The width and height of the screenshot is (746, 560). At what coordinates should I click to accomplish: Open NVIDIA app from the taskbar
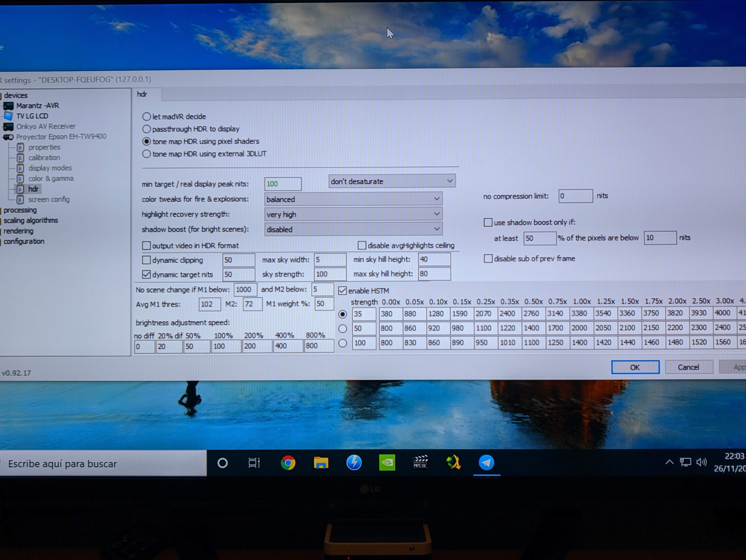coord(387,463)
